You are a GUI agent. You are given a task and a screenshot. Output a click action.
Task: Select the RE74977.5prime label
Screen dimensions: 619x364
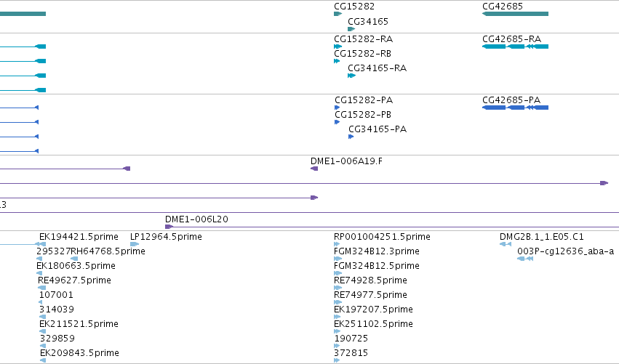pyautogui.click(x=370, y=295)
